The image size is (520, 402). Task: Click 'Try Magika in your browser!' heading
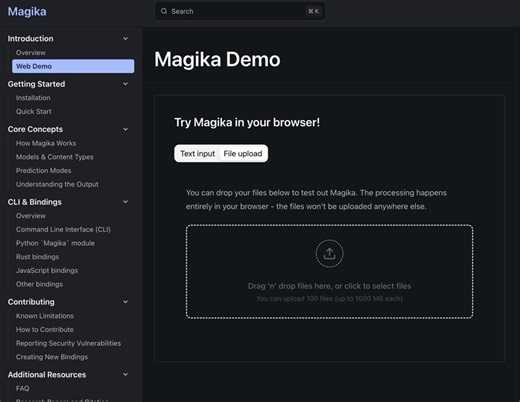247,122
